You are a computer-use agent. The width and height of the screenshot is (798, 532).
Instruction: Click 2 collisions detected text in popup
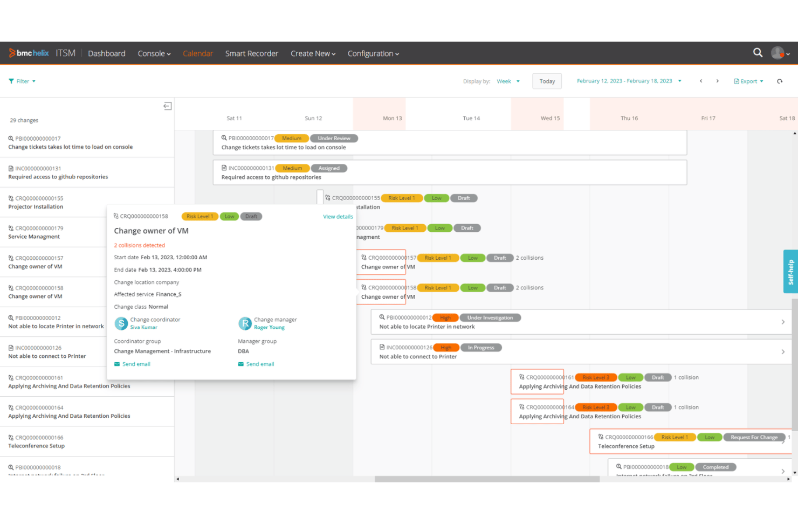pos(140,245)
